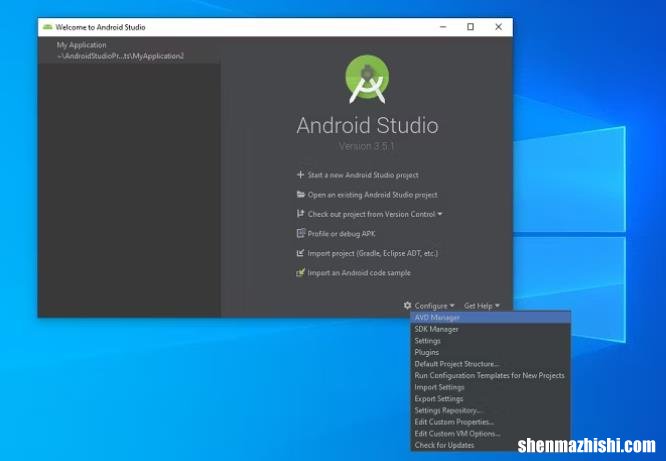This screenshot has width=666, height=461.
Task: Maximize the Welcome to Android Studio window
Action: [x=470, y=27]
